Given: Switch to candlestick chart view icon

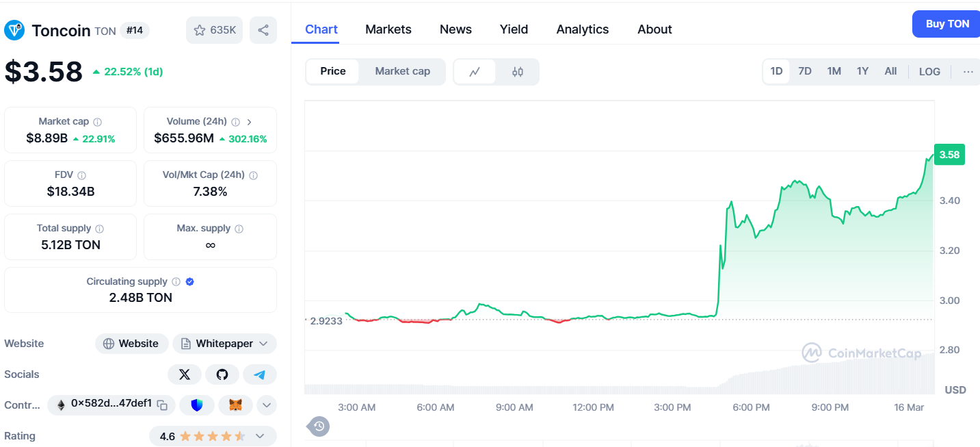Looking at the screenshot, I should [518, 72].
